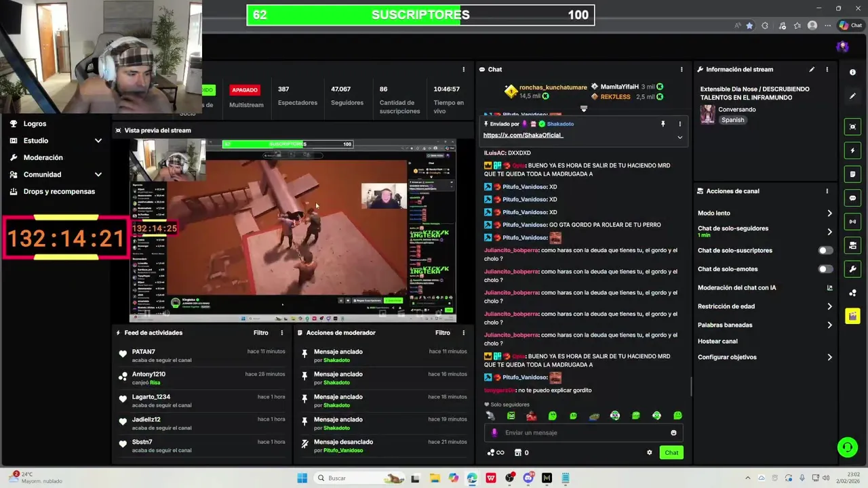Select the yellow gift icon in right sidebar
The height and width of the screenshot is (488, 868).
(852, 317)
